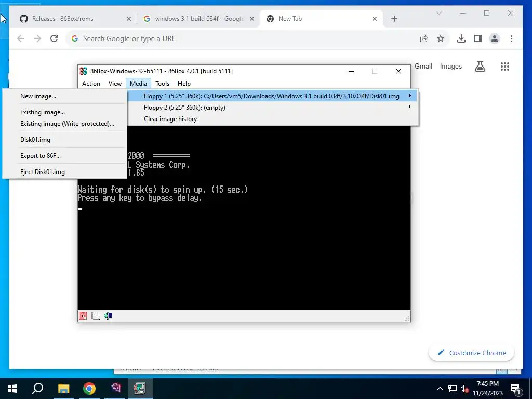This screenshot has height=399, width=532.
Task: Switch to the windows 3.1 build 034f tab
Action: point(198,19)
